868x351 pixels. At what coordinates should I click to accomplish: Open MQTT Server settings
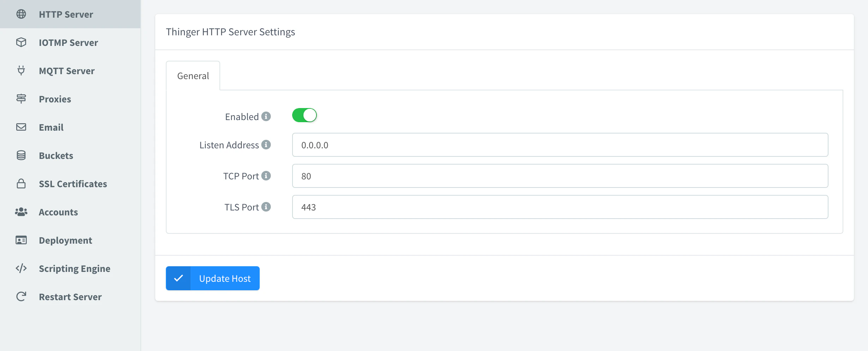point(70,71)
